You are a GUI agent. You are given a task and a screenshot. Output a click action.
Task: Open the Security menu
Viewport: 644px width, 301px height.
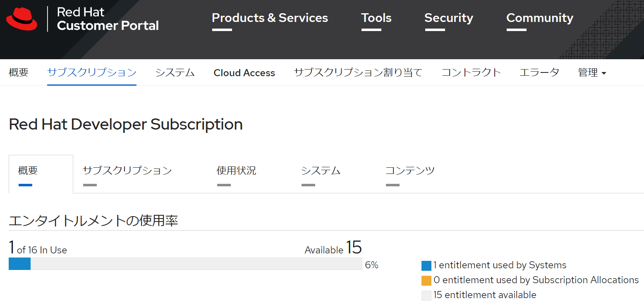coord(449,18)
